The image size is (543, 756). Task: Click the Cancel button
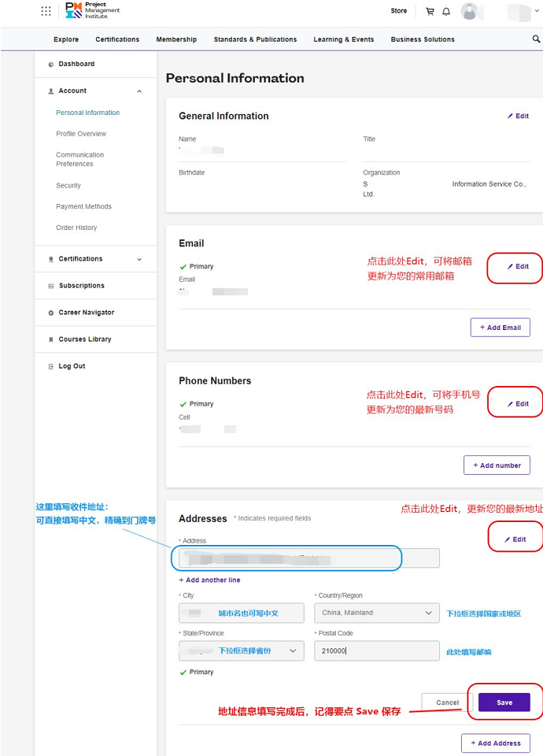coord(447,702)
